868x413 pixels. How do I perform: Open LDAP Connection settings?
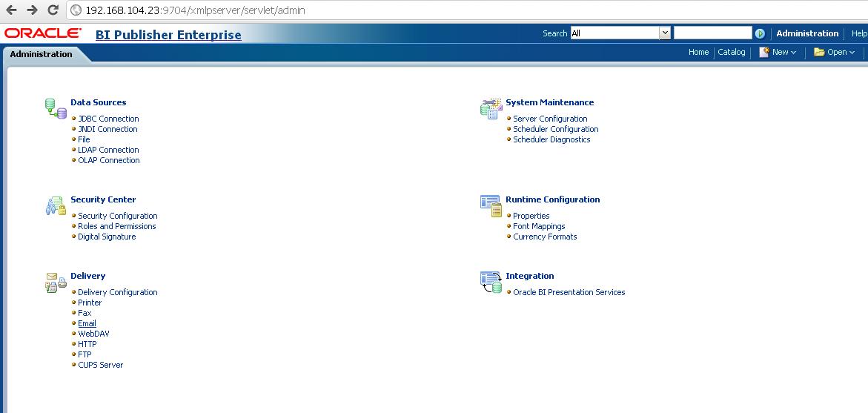click(x=108, y=150)
